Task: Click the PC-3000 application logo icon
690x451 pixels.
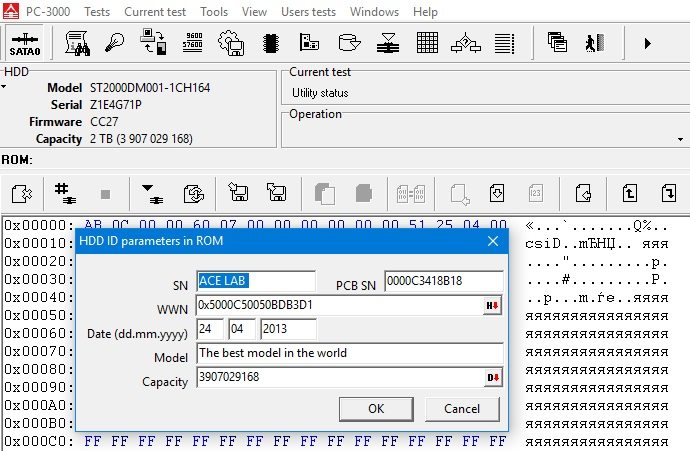Action: (11, 11)
